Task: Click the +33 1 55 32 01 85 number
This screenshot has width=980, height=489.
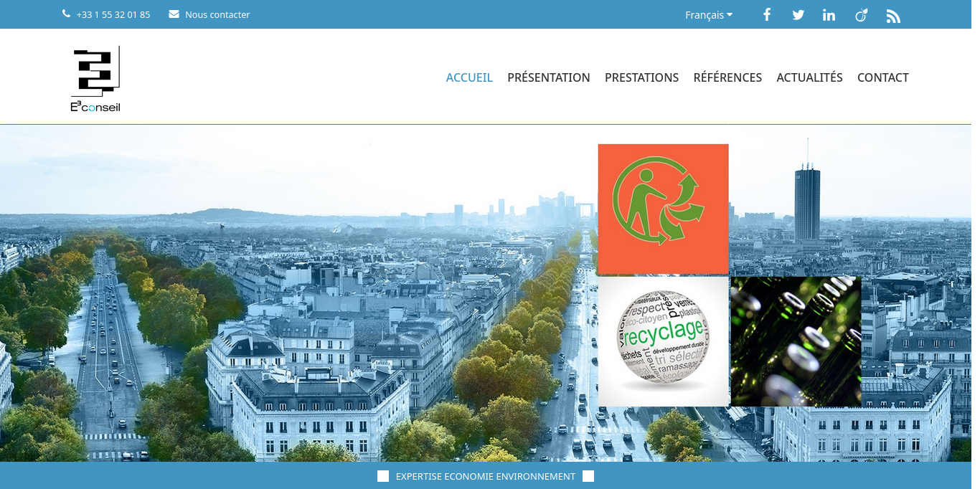Action: click(113, 14)
